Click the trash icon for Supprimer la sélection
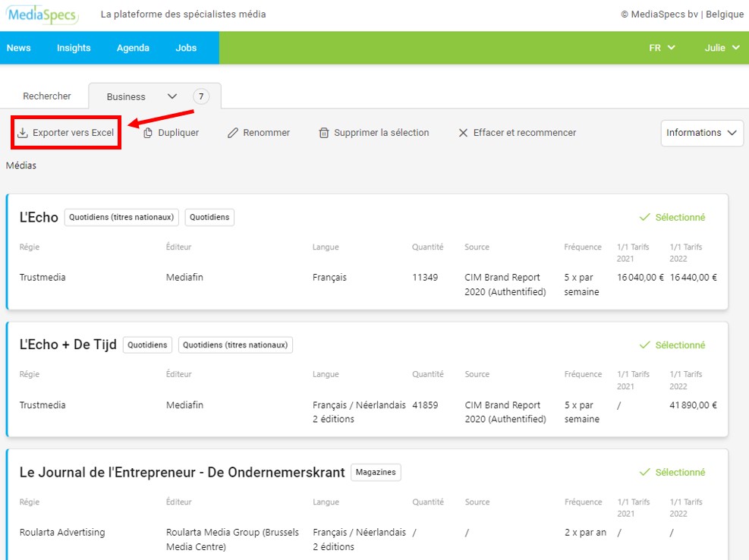The image size is (749, 560). tap(324, 133)
